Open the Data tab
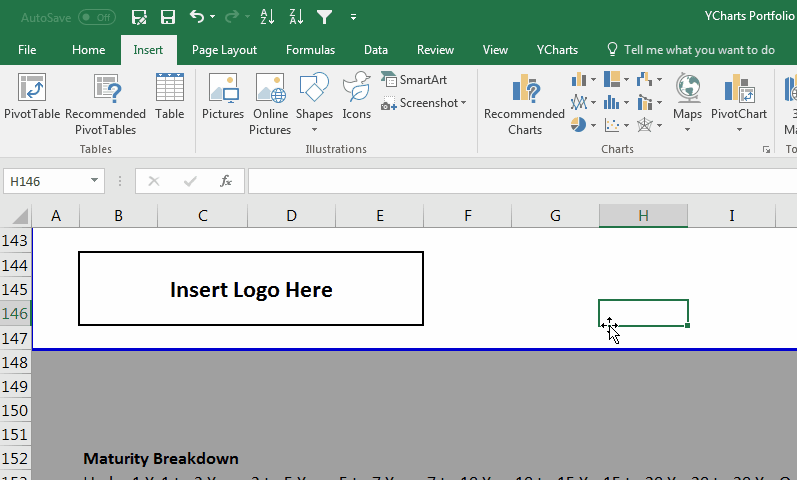Screen dimensions: 797x480 [x=376, y=50]
